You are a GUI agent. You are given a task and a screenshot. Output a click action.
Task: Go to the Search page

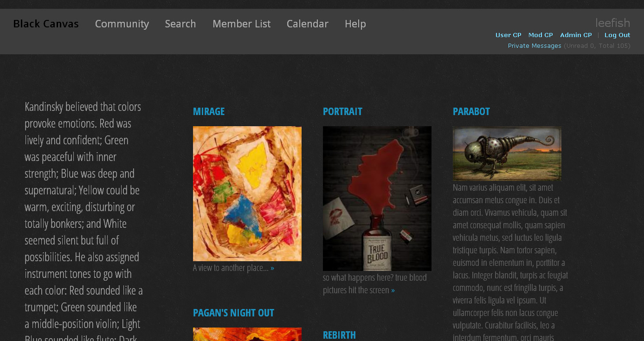pyautogui.click(x=180, y=24)
